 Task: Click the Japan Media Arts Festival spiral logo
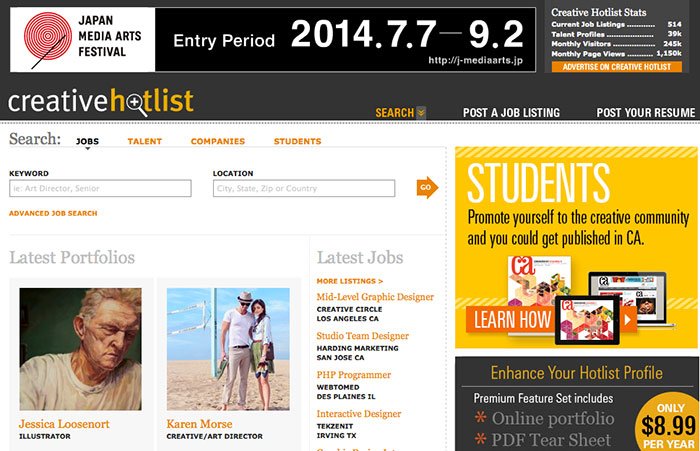click(x=47, y=39)
